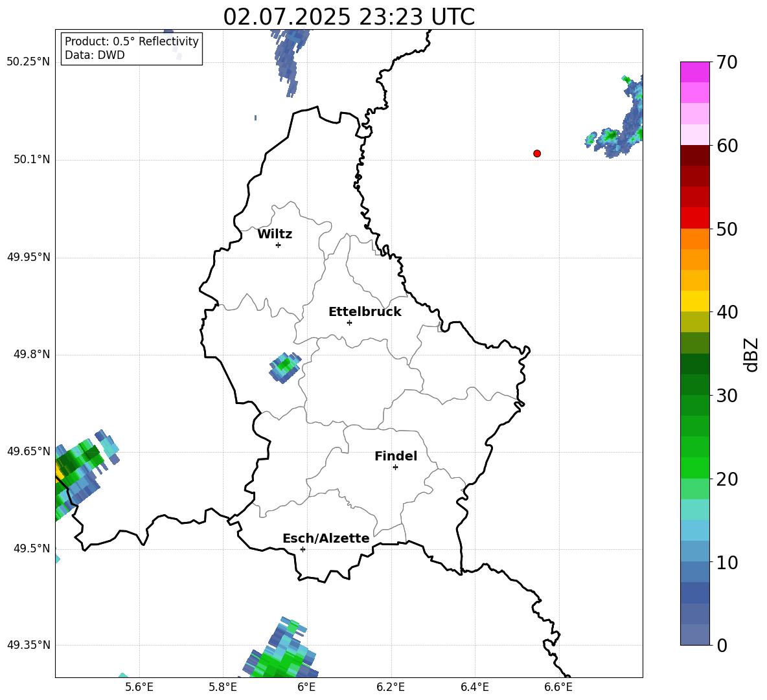Click the latitude label 49.65°N
The height and width of the screenshot is (700, 767).
click(28, 451)
